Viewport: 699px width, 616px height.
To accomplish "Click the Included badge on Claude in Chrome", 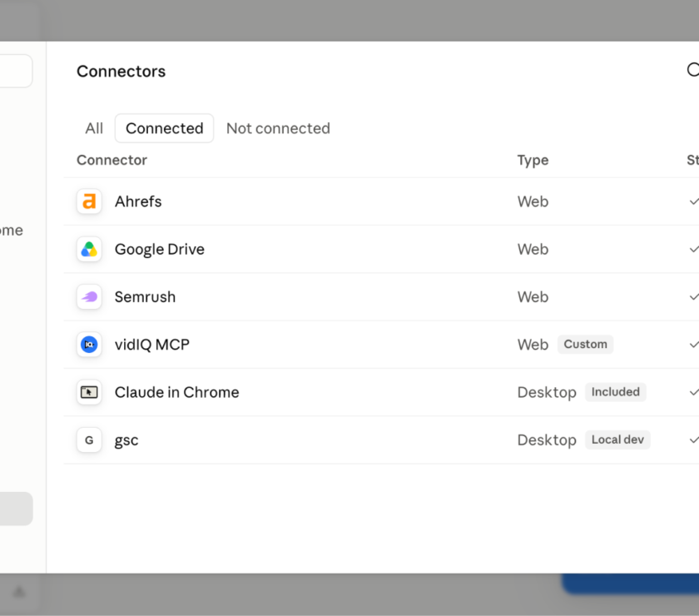I will [x=615, y=392].
